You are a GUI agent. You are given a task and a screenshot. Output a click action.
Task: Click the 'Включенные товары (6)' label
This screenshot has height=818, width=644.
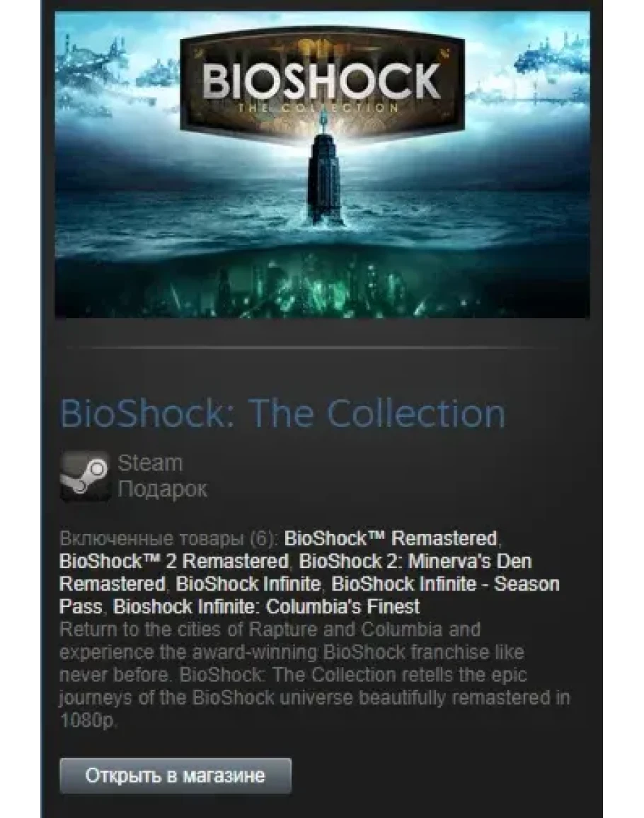(x=169, y=538)
